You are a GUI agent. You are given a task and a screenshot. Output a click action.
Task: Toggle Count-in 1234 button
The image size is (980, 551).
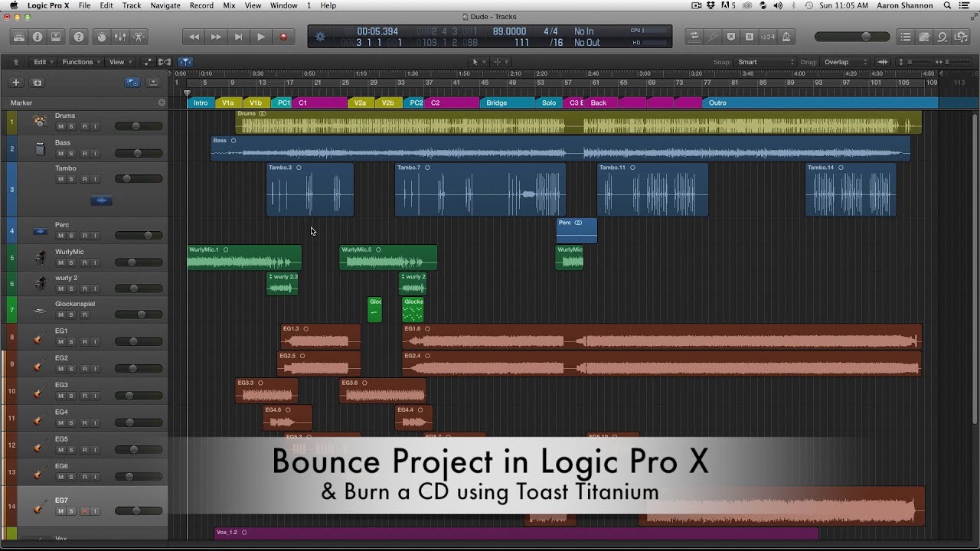[767, 37]
